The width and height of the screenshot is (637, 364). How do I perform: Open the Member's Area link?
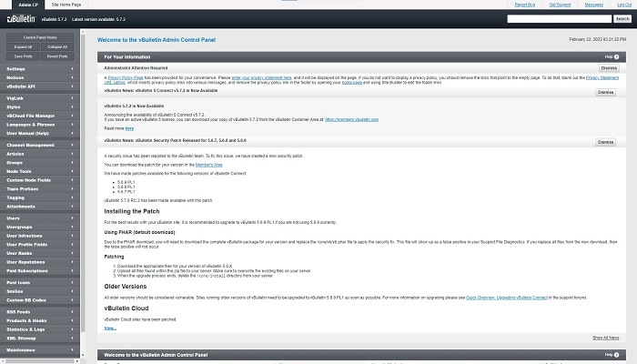208,165
